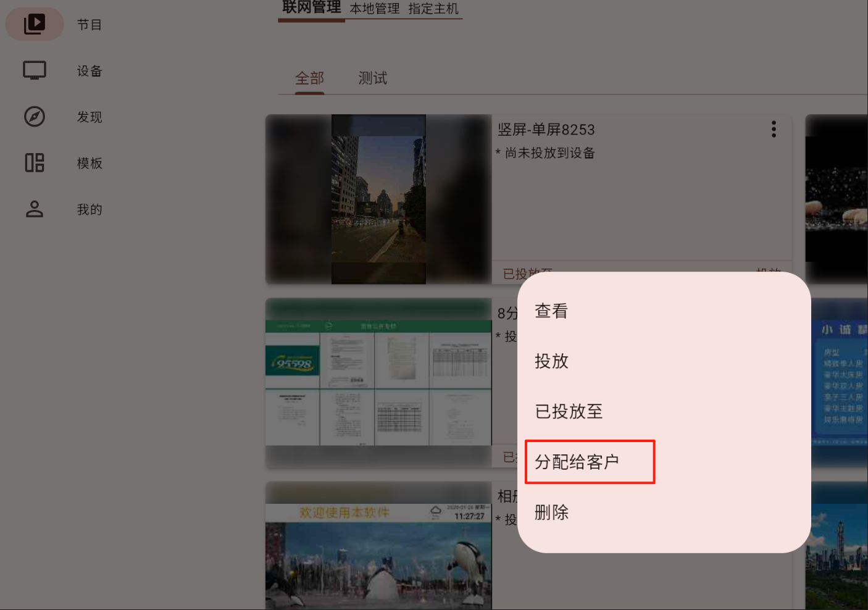The width and height of the screenshot is (868, 610).
Task: Switch to the 全部 tab
Action: click(309, 78)
